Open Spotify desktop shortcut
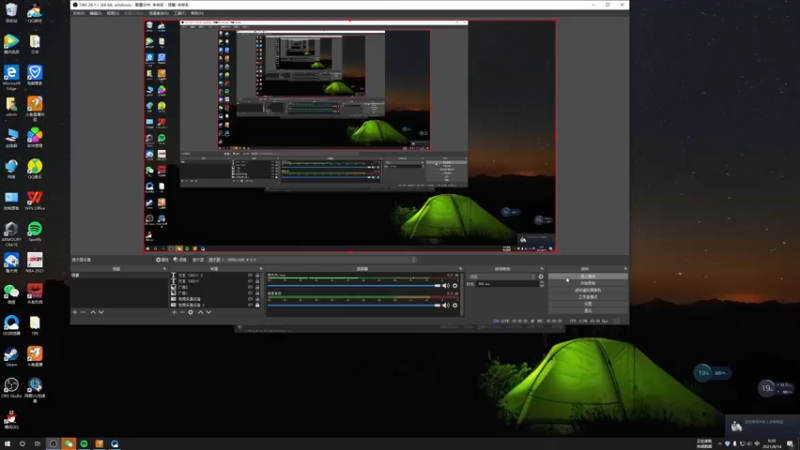This screenshot has height=450, width=800. (35, 232)
